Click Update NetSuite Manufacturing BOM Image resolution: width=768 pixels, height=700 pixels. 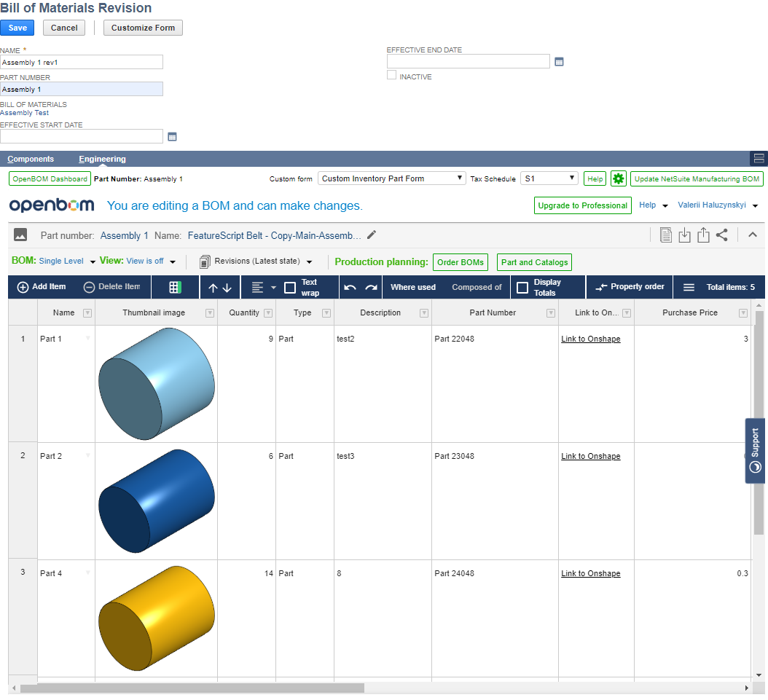point(697,178)
